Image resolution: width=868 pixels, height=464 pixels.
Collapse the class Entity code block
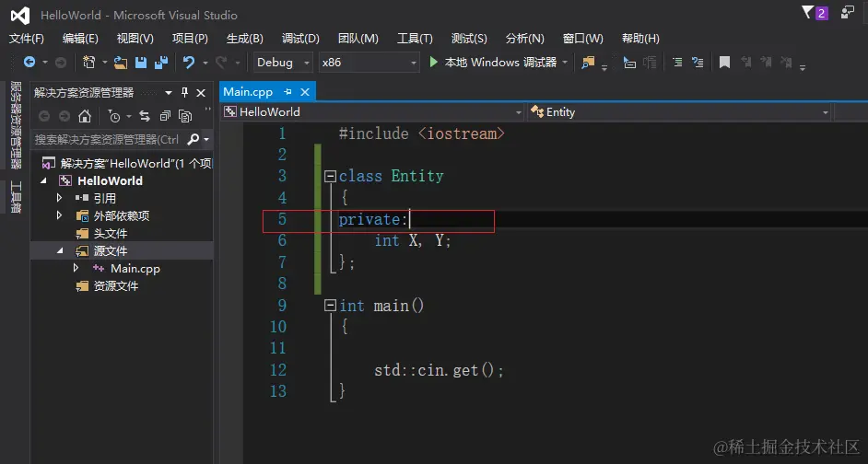point(330,177)
